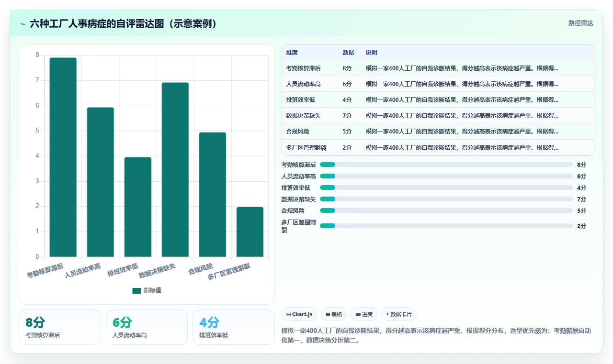Click the 考勤核算滞后 bar in chart
Image resolution: width=613 pixels, height=364 pixels.
(63, 157)
